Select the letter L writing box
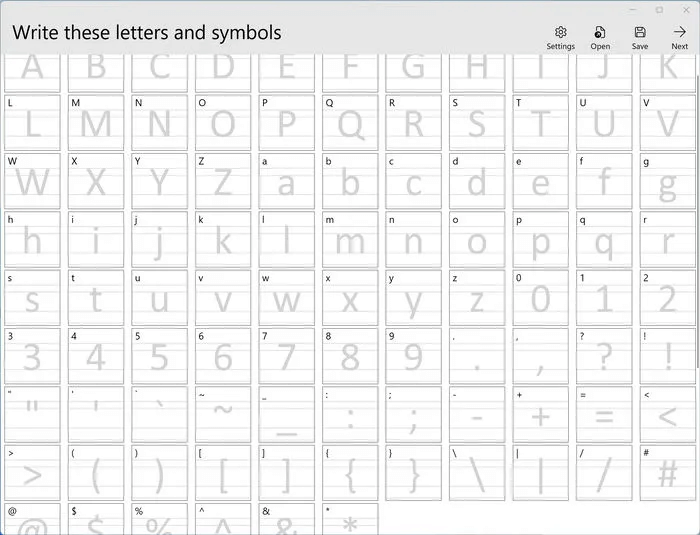The image size is (700, 535). 32,122
